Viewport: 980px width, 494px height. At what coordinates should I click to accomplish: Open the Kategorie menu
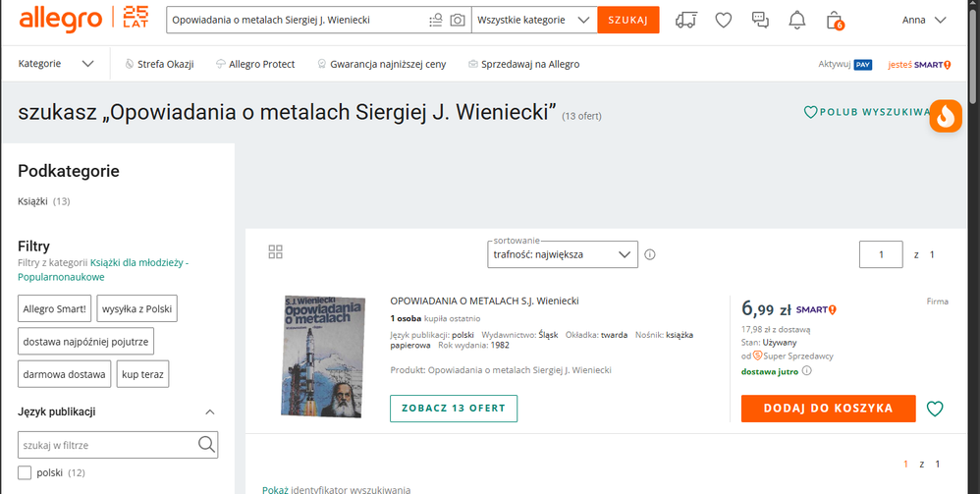(x=56, y=64)
